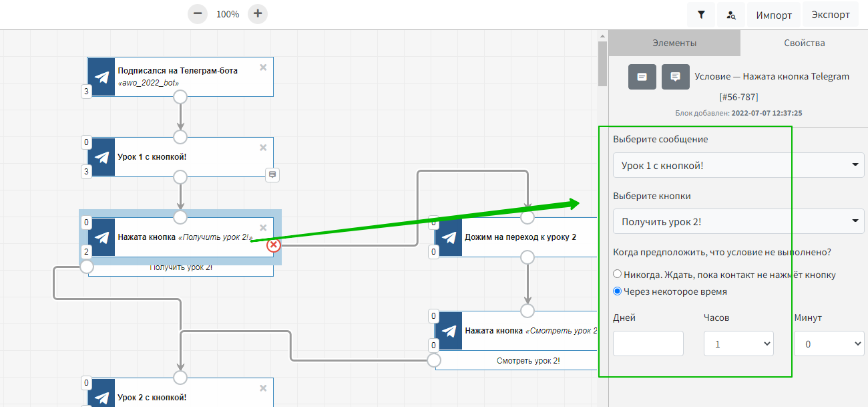Click the second gray comment icon in properties

675,77
